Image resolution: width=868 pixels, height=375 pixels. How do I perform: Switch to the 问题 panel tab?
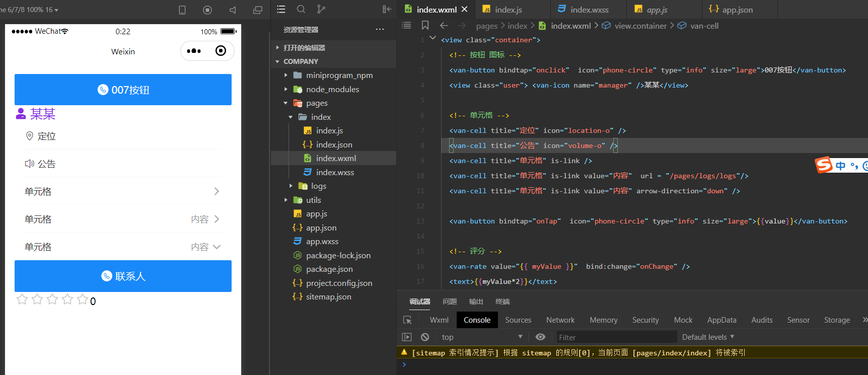pos(450,302)
